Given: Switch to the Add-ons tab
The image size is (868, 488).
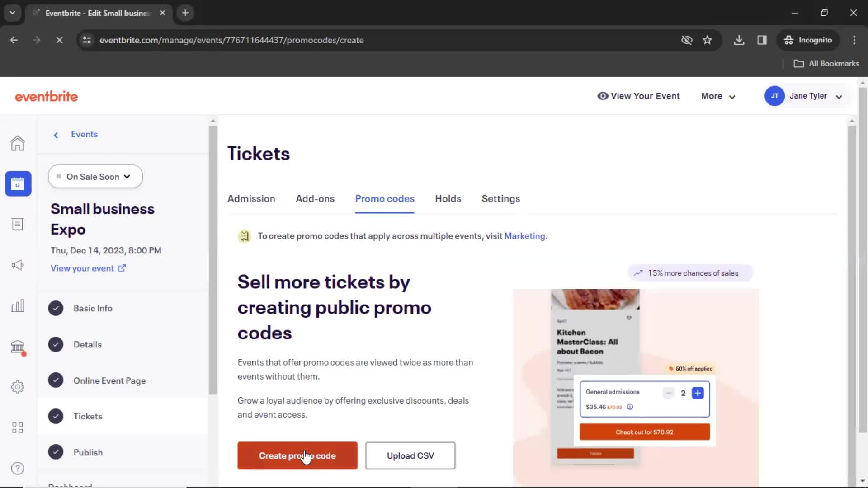Looking at the screenshot, I should [315, 199].
